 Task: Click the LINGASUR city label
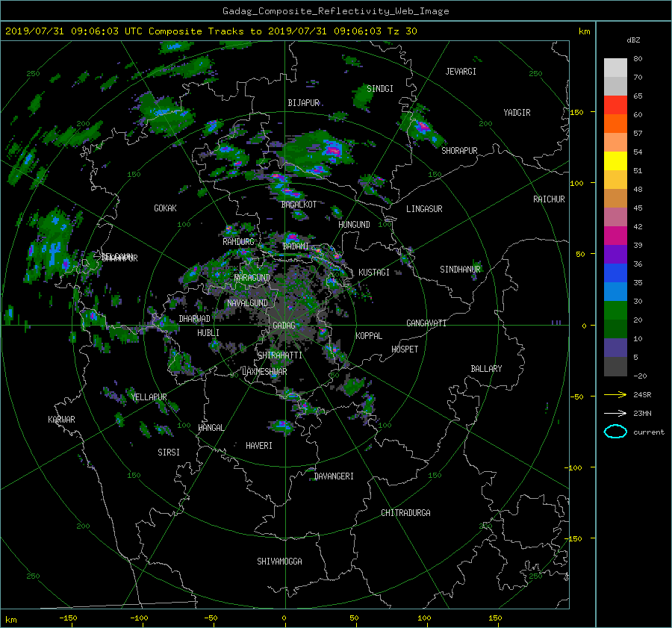point(424,209)
